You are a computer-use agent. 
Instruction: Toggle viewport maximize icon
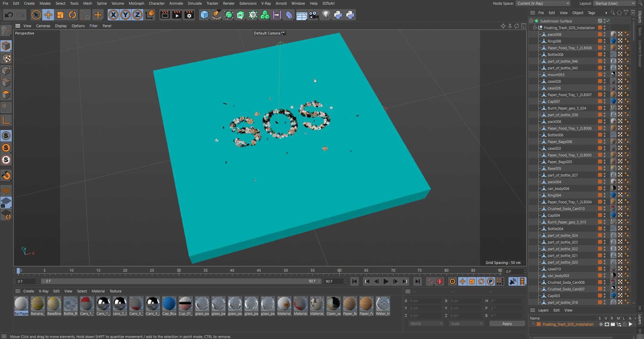[x=523, y=26]
